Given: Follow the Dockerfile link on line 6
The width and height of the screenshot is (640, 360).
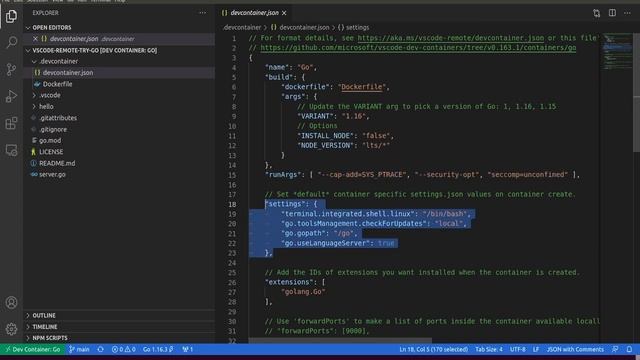Looking at the screenshot, I should (x=362, y=87).
